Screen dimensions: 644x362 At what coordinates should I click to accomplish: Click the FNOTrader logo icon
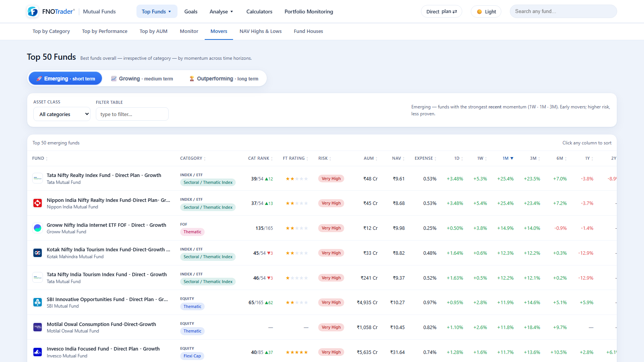pos(33,11)
